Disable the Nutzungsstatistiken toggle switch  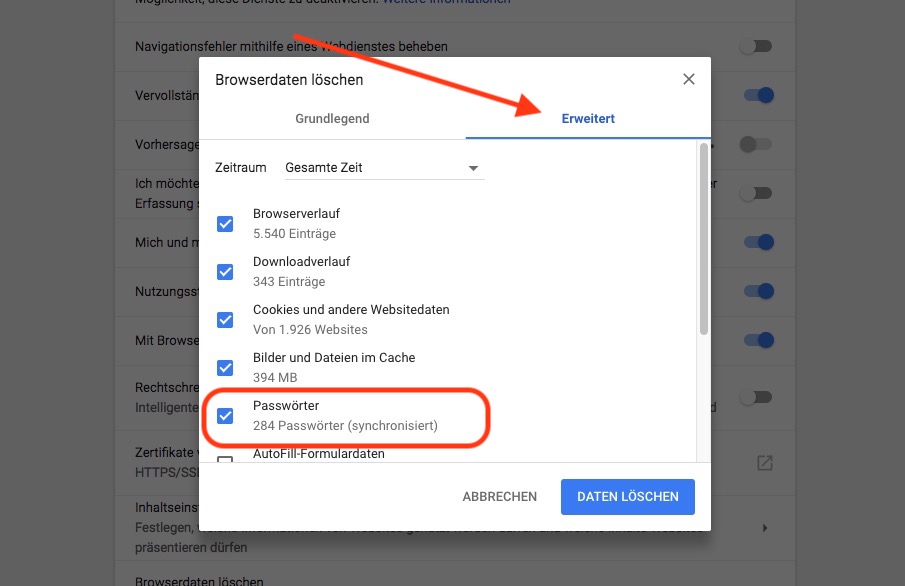(x=758, y=291)
